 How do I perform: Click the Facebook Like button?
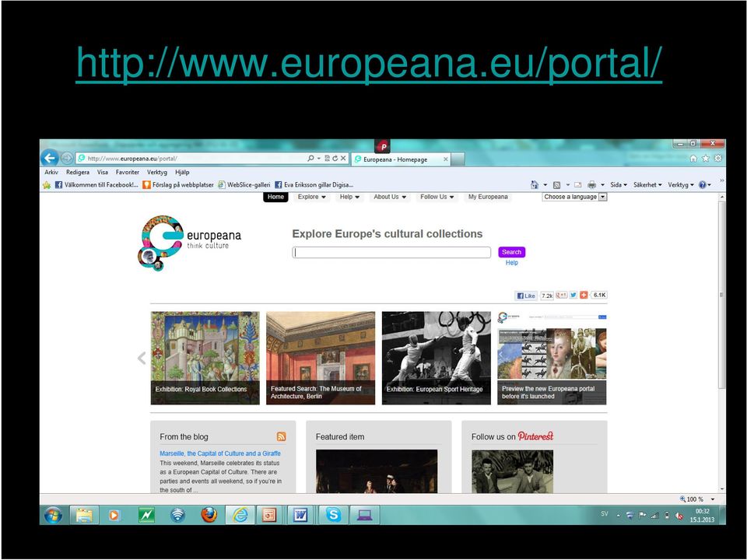pos(526,296)
